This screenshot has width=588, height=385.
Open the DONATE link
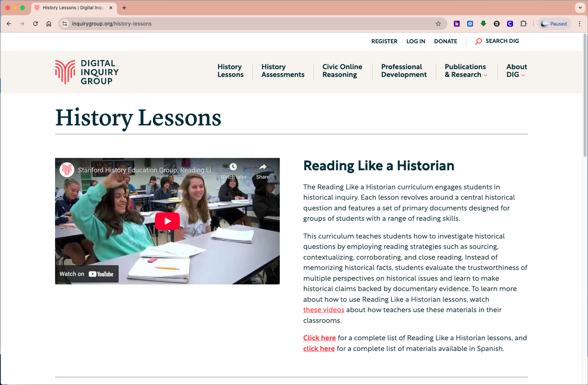pos(446,41)
